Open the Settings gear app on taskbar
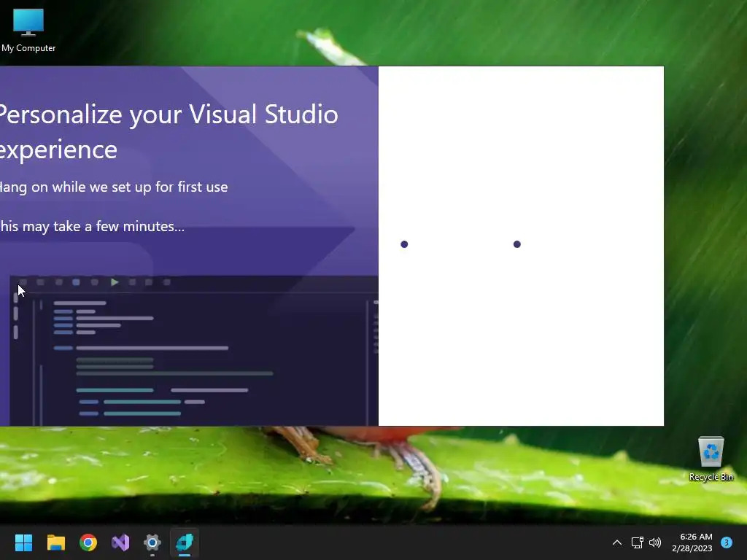Image resolution: width=747 pixels, height=560 pixels. (x=152, y=542)
